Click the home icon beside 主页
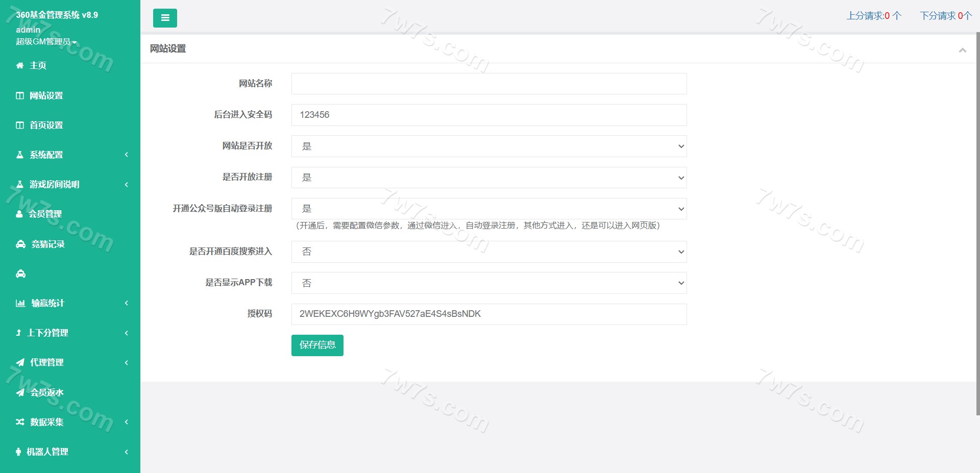Viewport: 980px width, 473px height. (x=20, y=65)
